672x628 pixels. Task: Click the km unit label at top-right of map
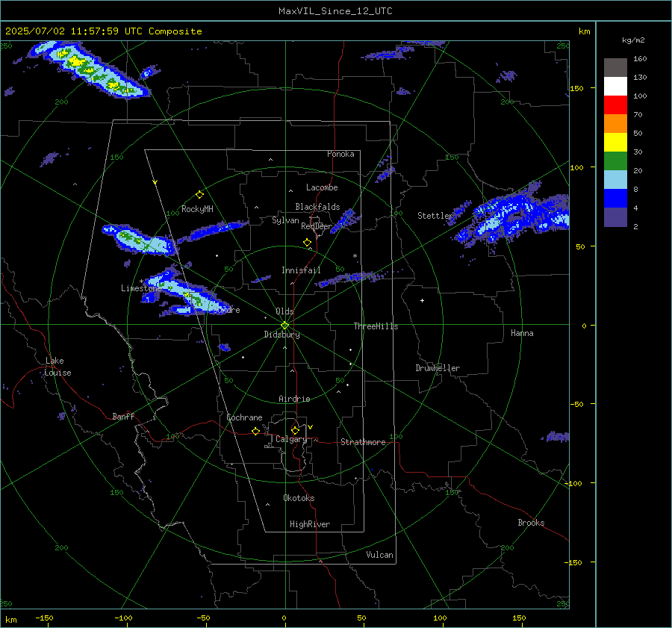click(584, 31)
